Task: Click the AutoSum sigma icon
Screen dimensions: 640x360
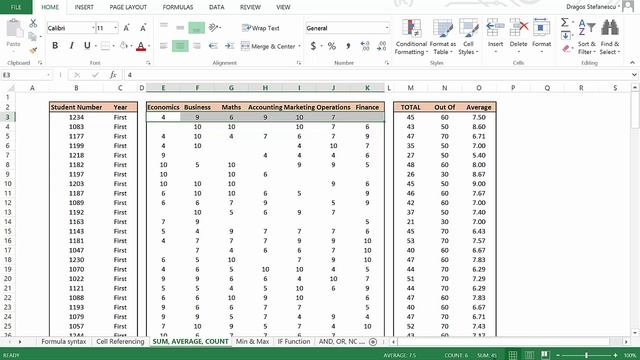Action: (565, 22)
